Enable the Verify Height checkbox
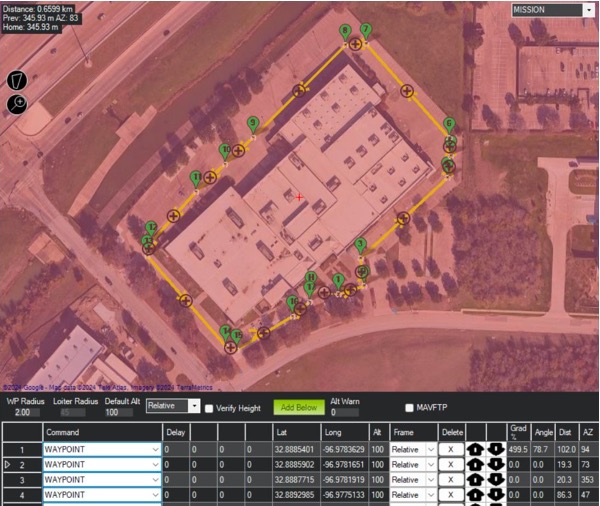The image size is (600, 506). (x=209, y=408)
